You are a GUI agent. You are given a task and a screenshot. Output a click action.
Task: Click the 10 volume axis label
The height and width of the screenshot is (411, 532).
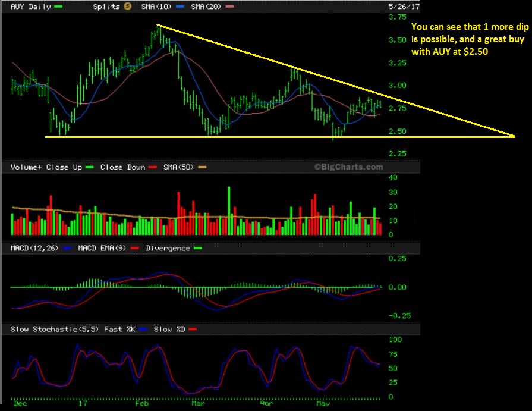393,221
